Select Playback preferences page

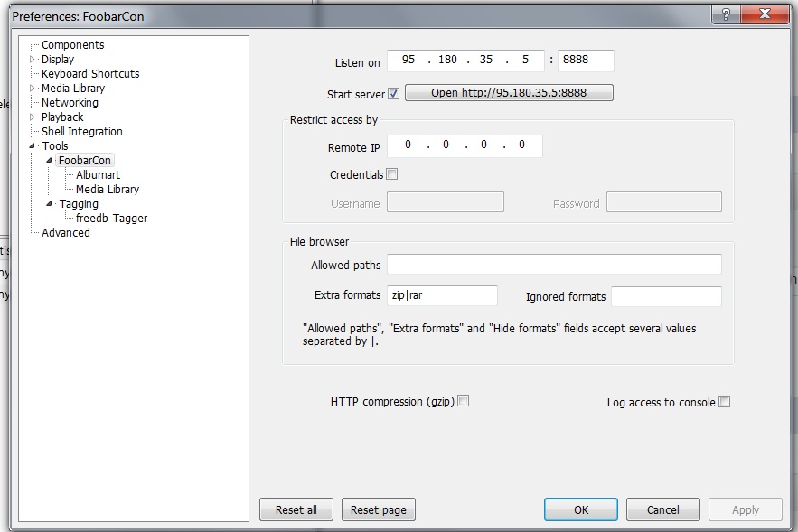(62, 117)
